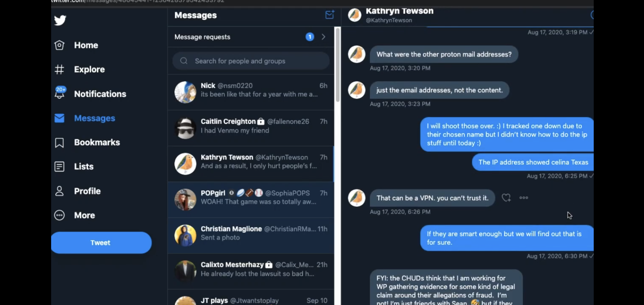Open message requests count badge
Image resolution: width=644 pixels, height=305 pixels.
click(x=310, y=37)
